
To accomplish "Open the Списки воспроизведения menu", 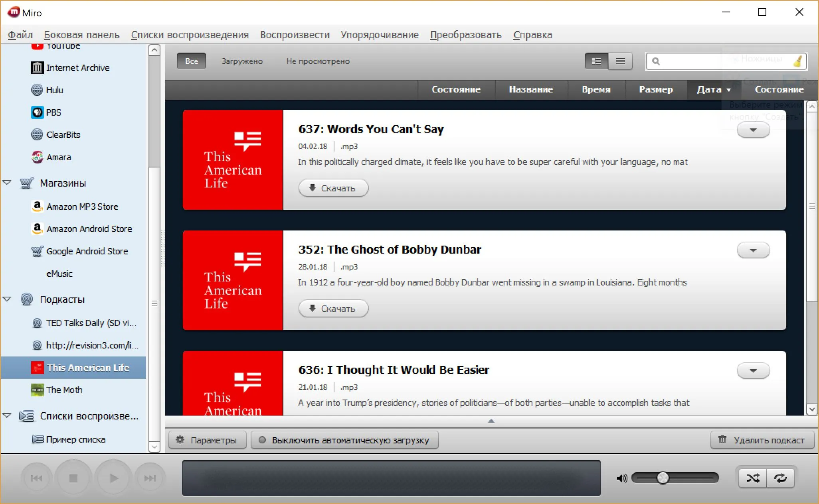I will [x=190, y=35].
